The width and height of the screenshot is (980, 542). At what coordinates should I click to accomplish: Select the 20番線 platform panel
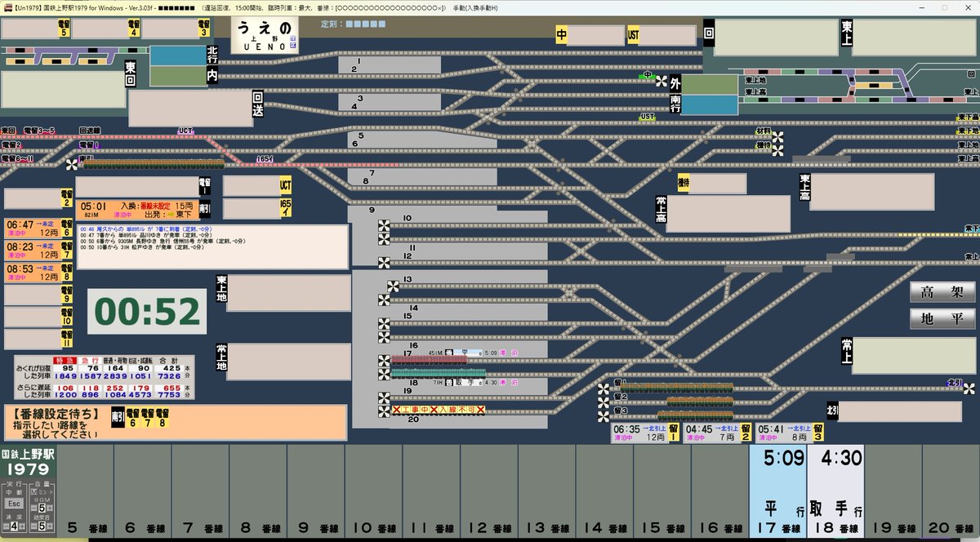[x=951, y=492]
